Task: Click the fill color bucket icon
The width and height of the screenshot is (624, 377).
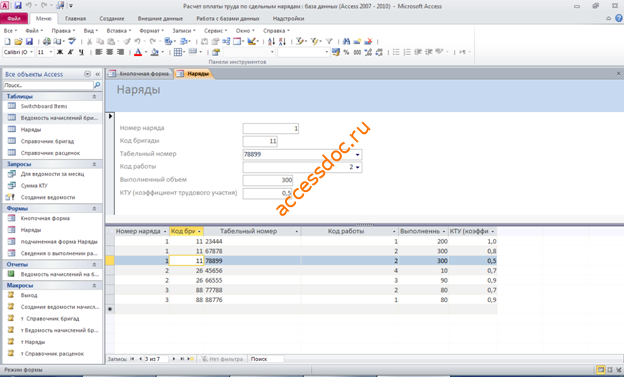Action: (154, 52)
